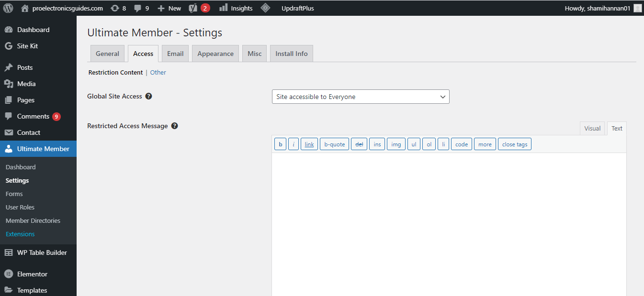This screenshot has width=644, height=296.
Task: Insert code tag with code button
Action: click(462, 144)
